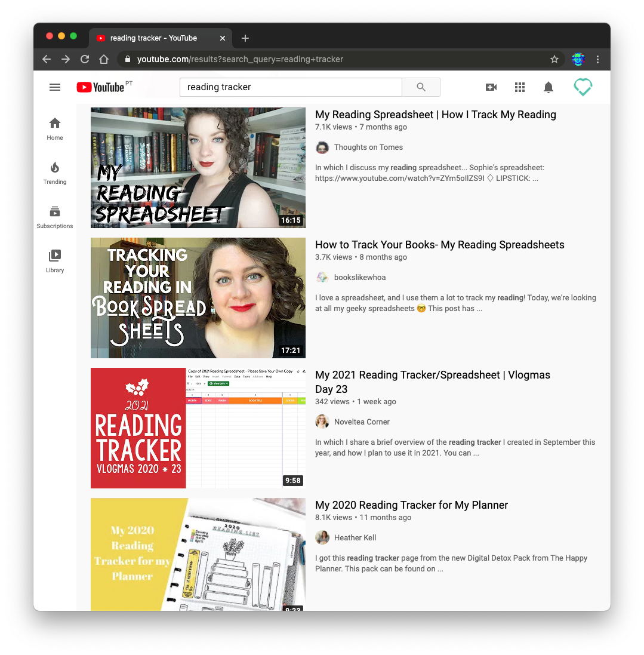Open Subscriptions in the sidebar

55,217
